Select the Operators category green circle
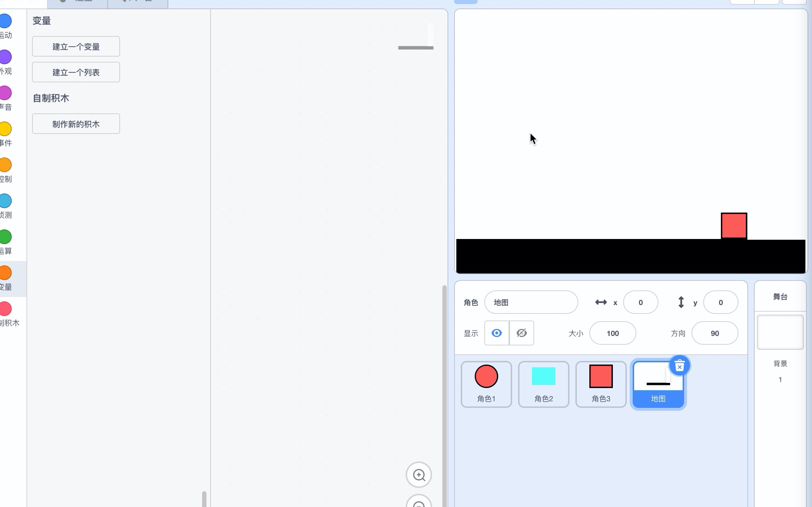 click(x=5, y=237)
